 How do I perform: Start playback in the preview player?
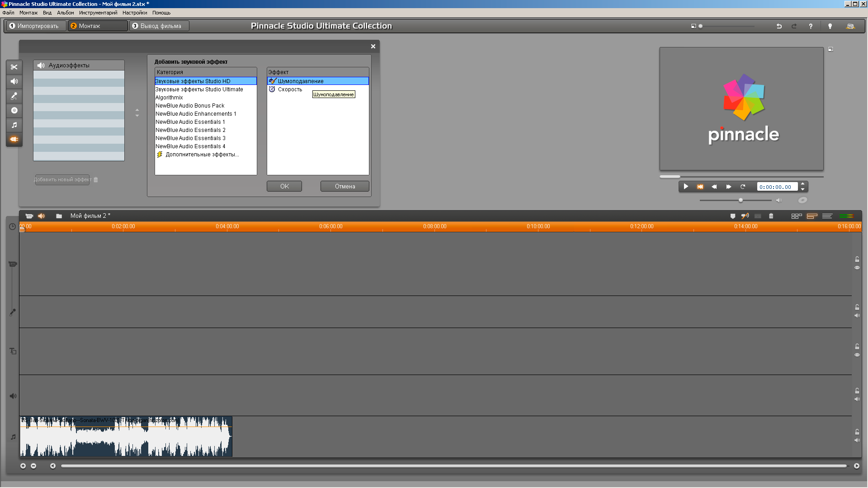coord(686,187)
